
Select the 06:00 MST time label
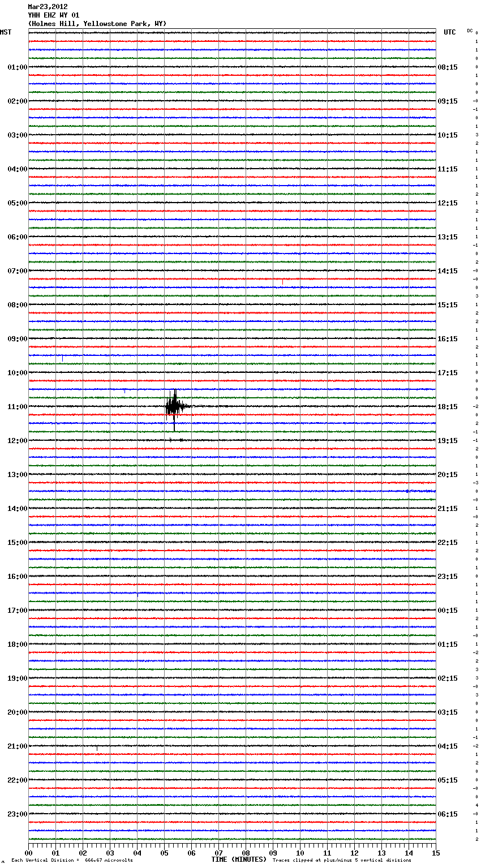tap(18, 237)
